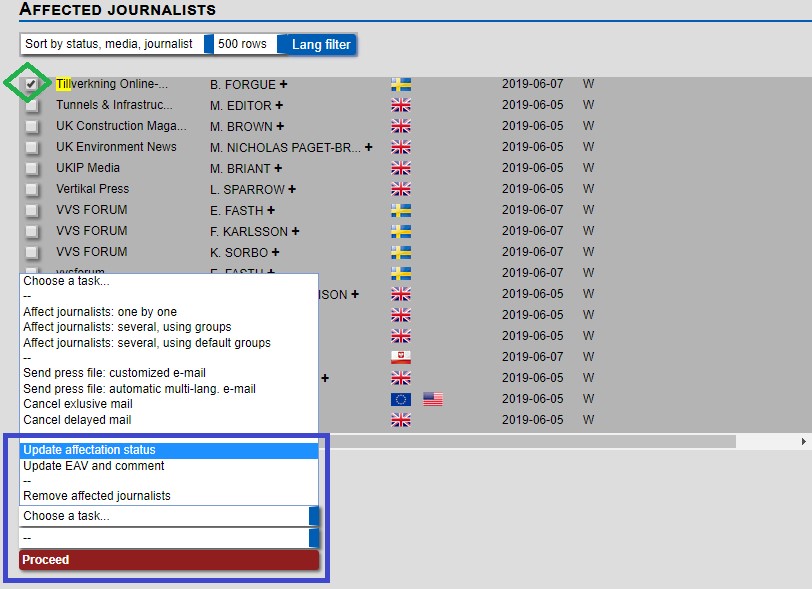Click the Polish flag icon

(x=401, y=357)
